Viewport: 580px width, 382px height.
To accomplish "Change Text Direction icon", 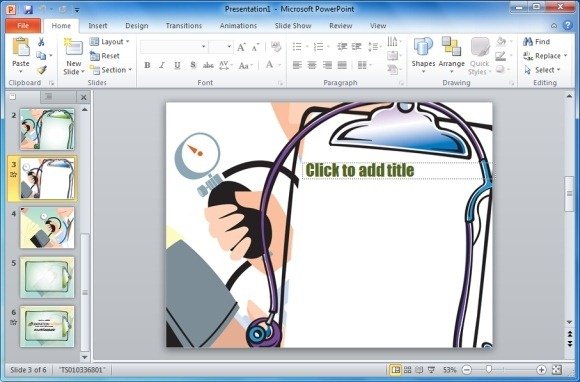I will point(393,41).
